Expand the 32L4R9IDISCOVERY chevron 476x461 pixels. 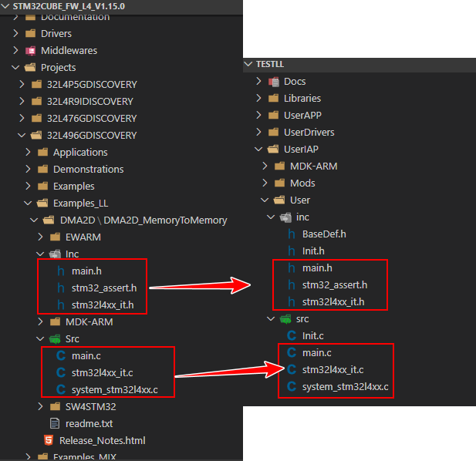(22, 101)
